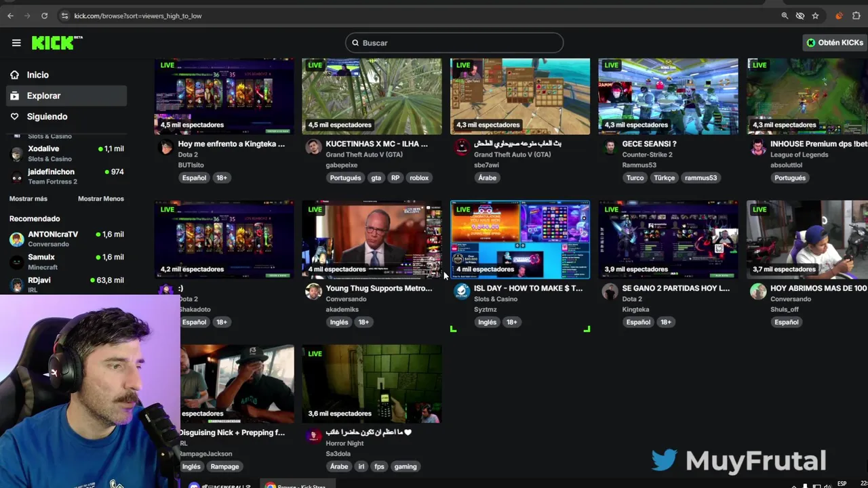
Task: Open the HOY ABRIMOS MAS DE 100 thumbnail
Action: pyautogui.click(x=807, y=240)
